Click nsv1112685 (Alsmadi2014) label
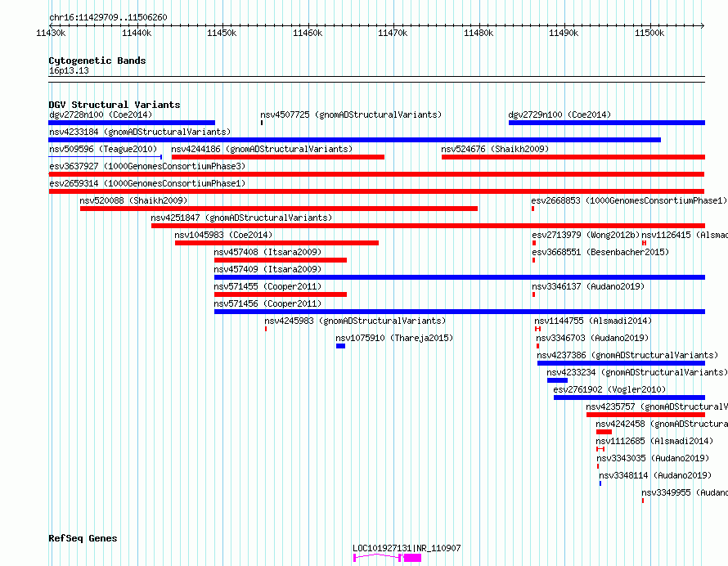The image size is (728, 566). click(654, 441)
